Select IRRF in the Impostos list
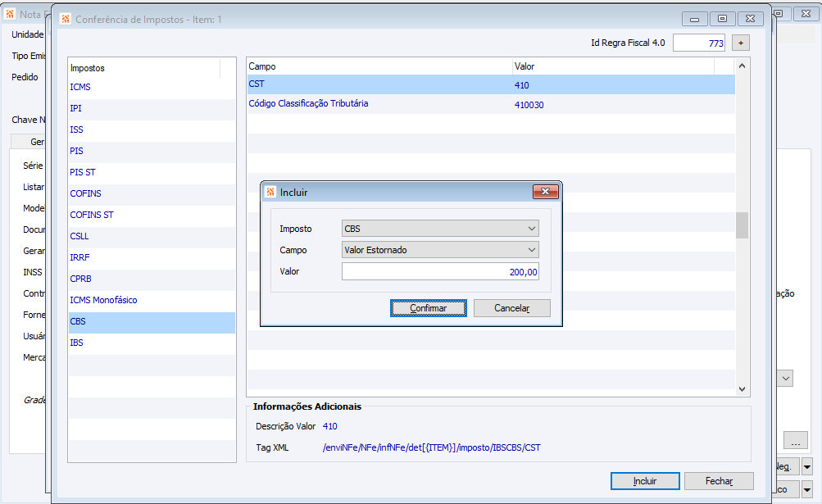822x504 pixels. [152, 257]
